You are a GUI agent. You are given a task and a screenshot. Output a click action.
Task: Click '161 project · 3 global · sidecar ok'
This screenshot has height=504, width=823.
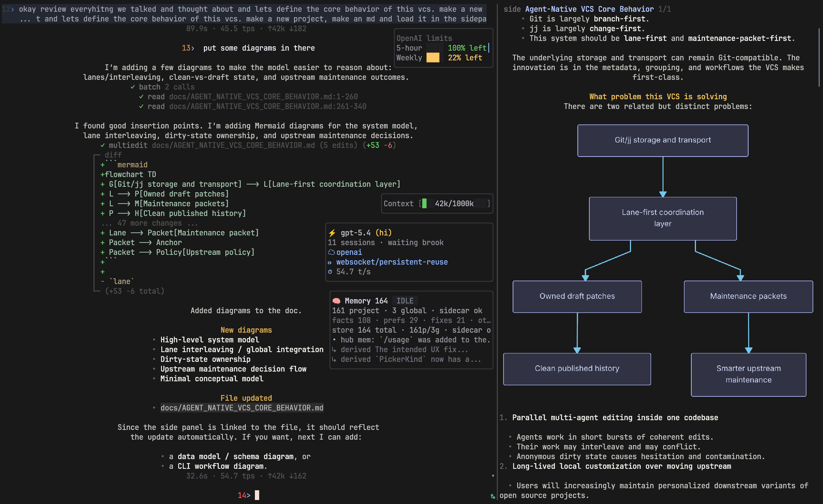tap(407, 311)
